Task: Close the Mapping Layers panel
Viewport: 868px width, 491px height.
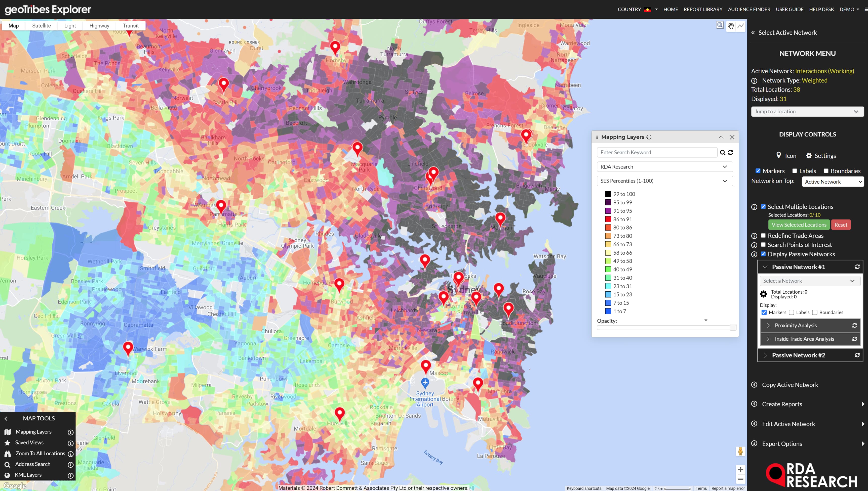Action: (732, 137)
